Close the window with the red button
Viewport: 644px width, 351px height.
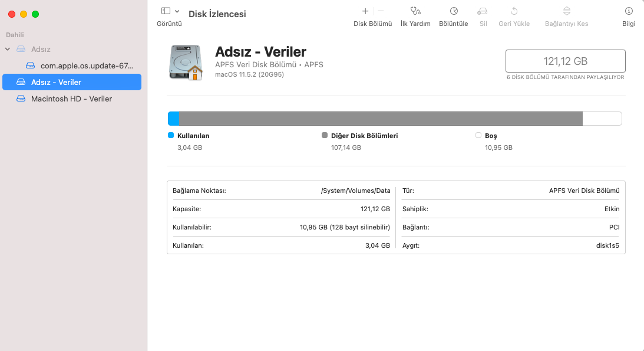pos(12,14)
